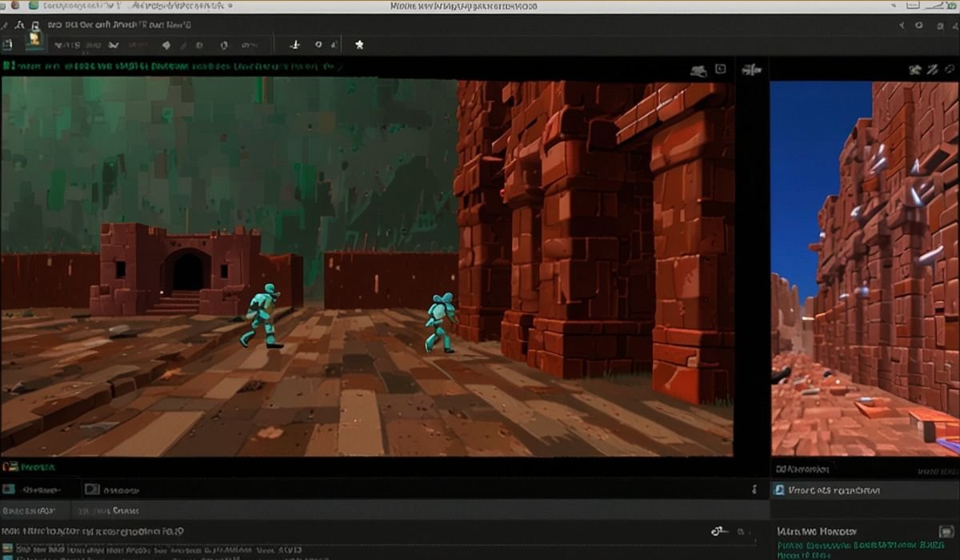Click the side preview showing the blue sky
Image resolution: width=960 pixels, height=560 pixels.
coord(864,268)
